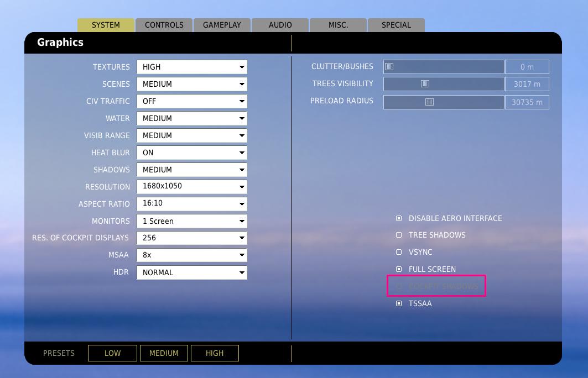Image resolution: width=588 pixels, height=378 pixels.
Task: Open the TEXTURES dropdown set to HIGH
Action: [x=192, y=67]
